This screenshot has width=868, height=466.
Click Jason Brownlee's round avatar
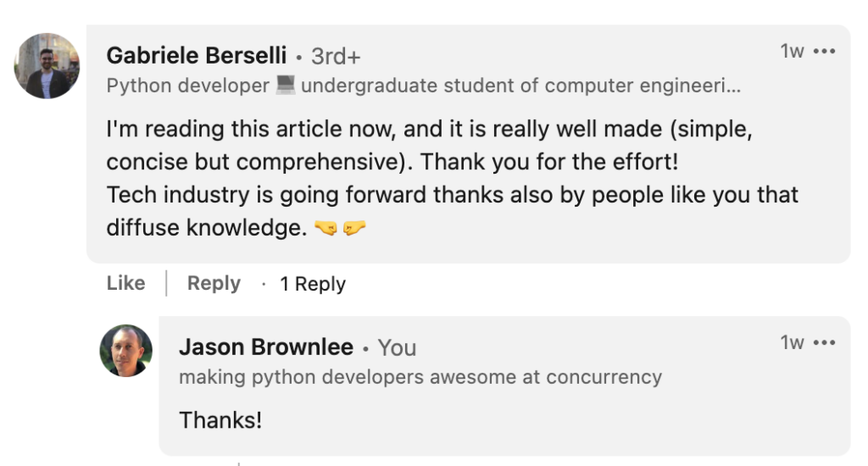[x=125, y=351]
